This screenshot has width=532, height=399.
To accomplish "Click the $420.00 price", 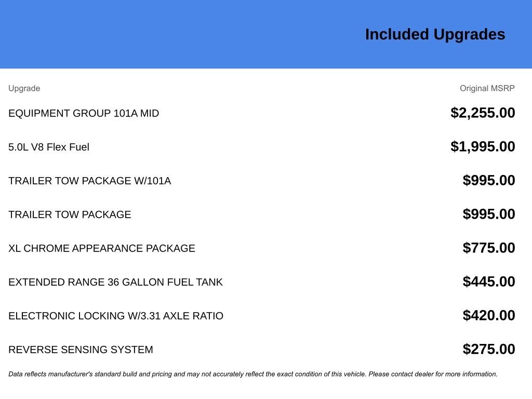I will click(x=489, y=315).
